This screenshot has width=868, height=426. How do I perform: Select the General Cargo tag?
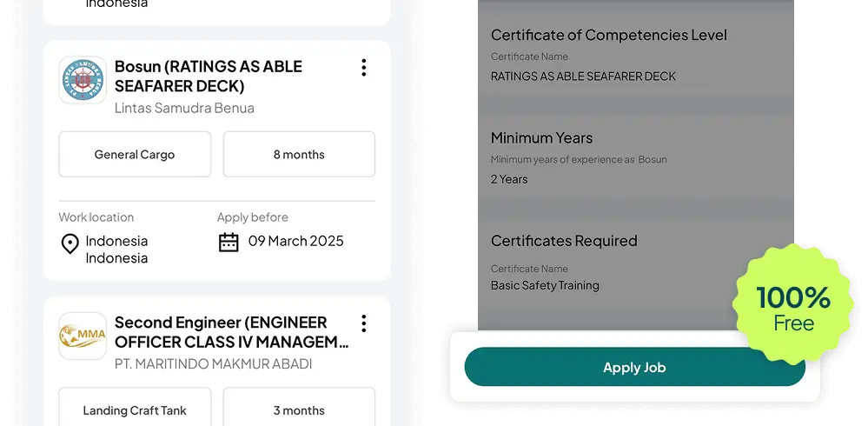point(135,155)
